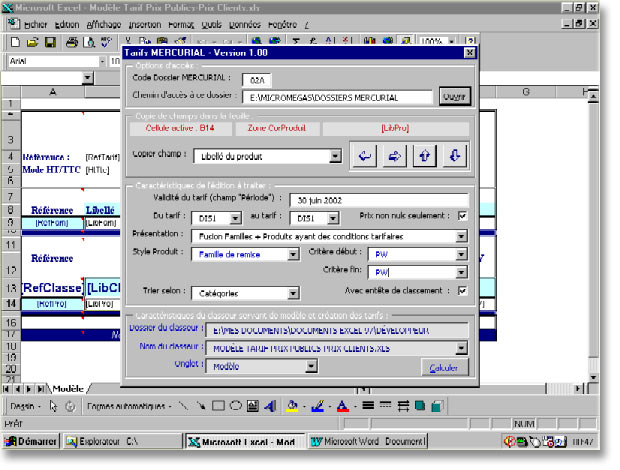Click the right arrow copy-field button

click(x=395, y=156)
